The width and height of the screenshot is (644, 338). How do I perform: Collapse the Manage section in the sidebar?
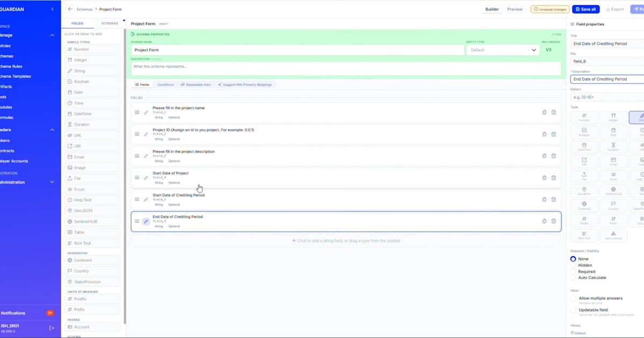[x=52, y=35]
